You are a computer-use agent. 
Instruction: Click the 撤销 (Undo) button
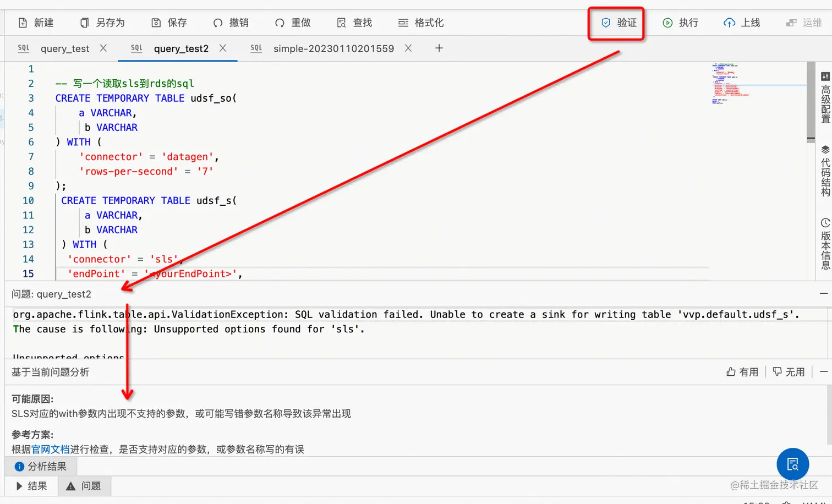231,23
